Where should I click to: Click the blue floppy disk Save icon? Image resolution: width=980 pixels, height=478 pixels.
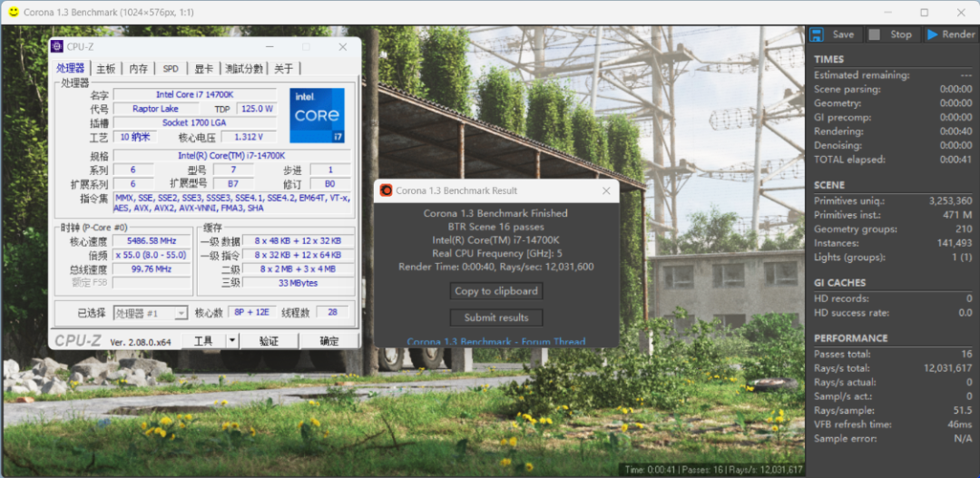point(818,34)
